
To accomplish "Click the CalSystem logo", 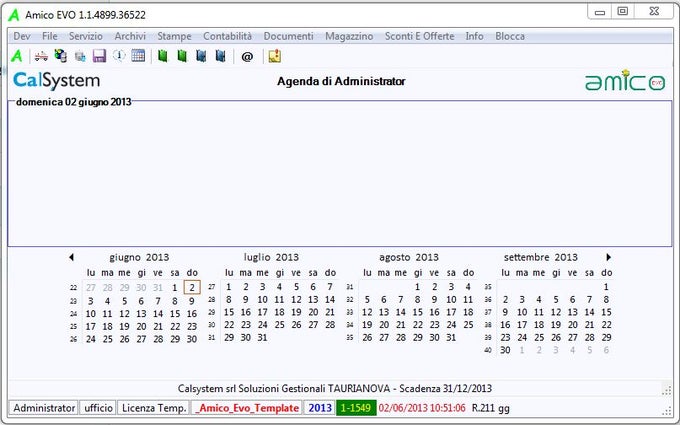I will 56,81.
